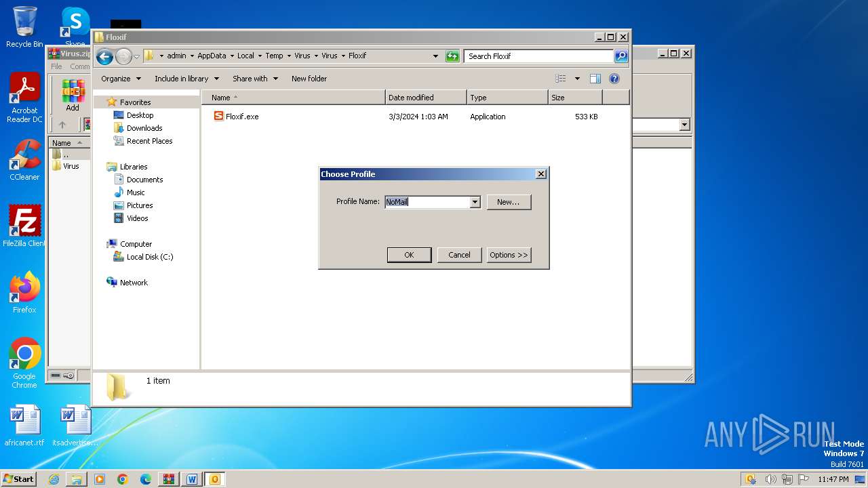Open Explorer help question mark icon
This screenshot has width=868, height=488.
coord(614,79)
